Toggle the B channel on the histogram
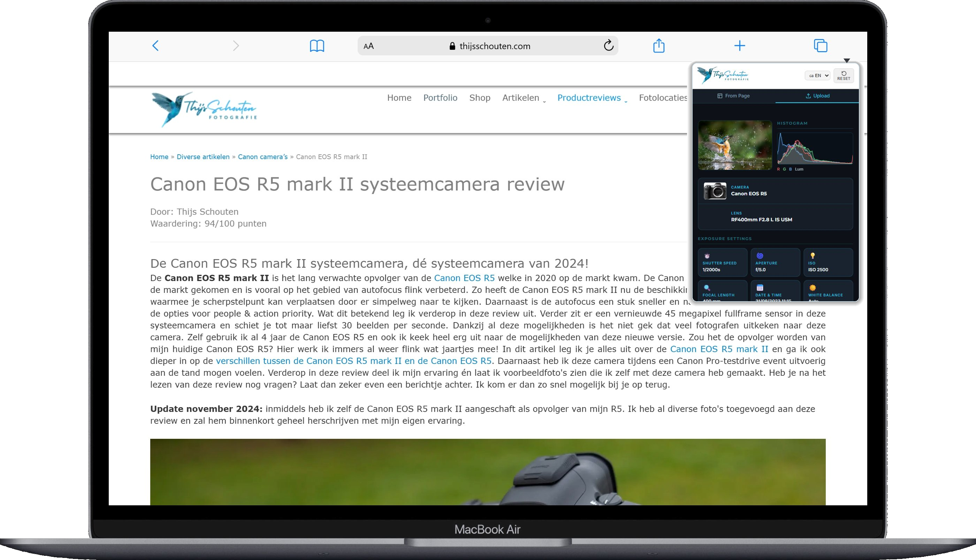 791,169
